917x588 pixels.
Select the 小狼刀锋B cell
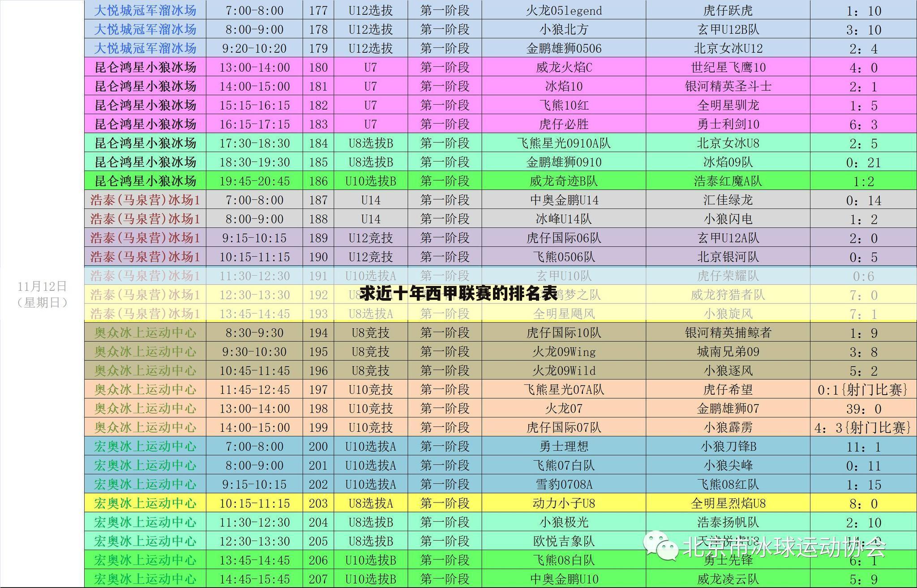728,447
